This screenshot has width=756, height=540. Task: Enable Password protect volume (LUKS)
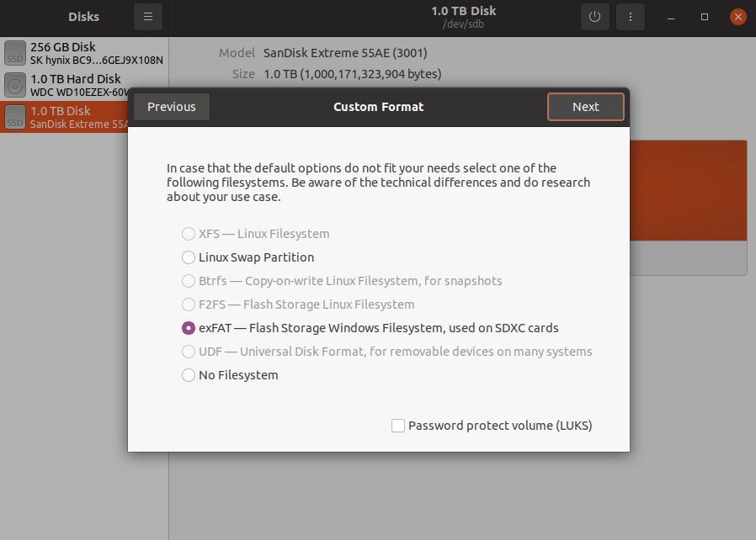(398, 426)
